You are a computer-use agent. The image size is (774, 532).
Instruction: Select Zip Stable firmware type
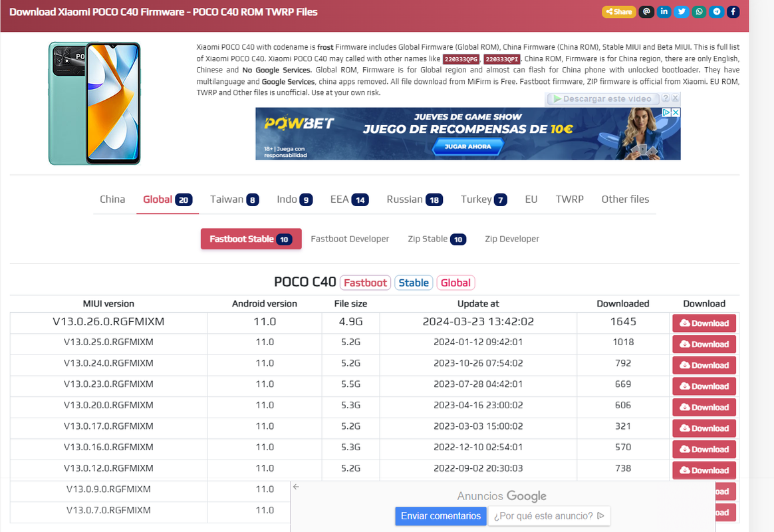click(436, 239)
